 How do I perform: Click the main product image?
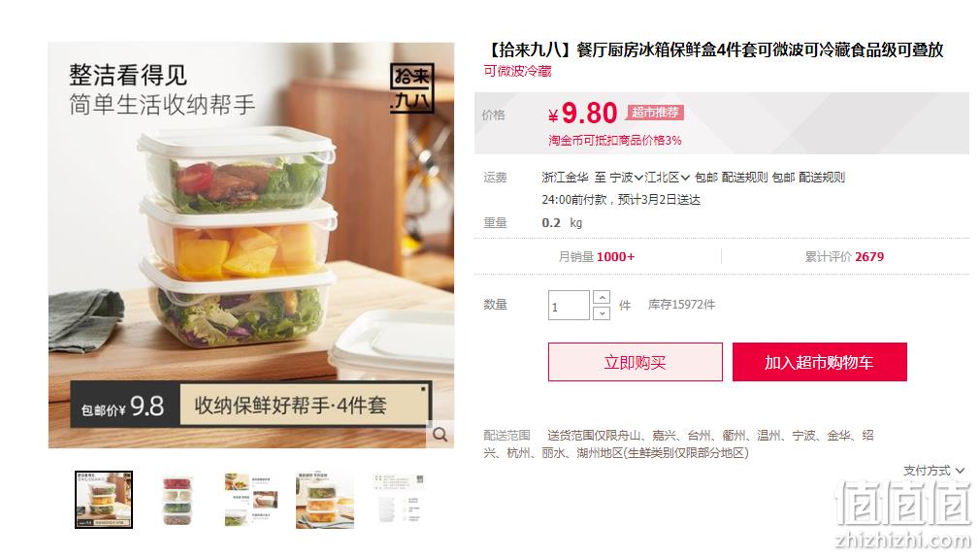click(251, 246)
